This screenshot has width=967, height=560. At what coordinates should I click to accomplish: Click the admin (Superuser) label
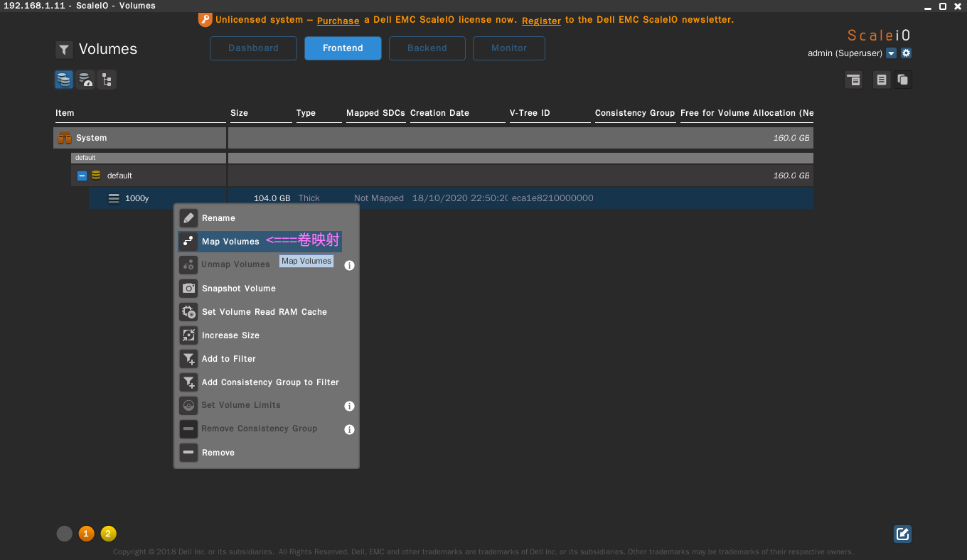coord(845,53)
